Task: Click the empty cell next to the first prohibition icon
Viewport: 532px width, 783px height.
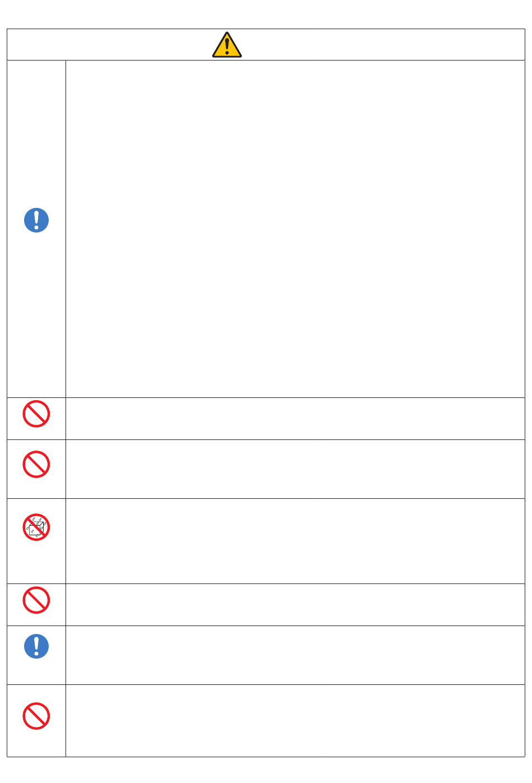Action: click(x=295, y=419)
